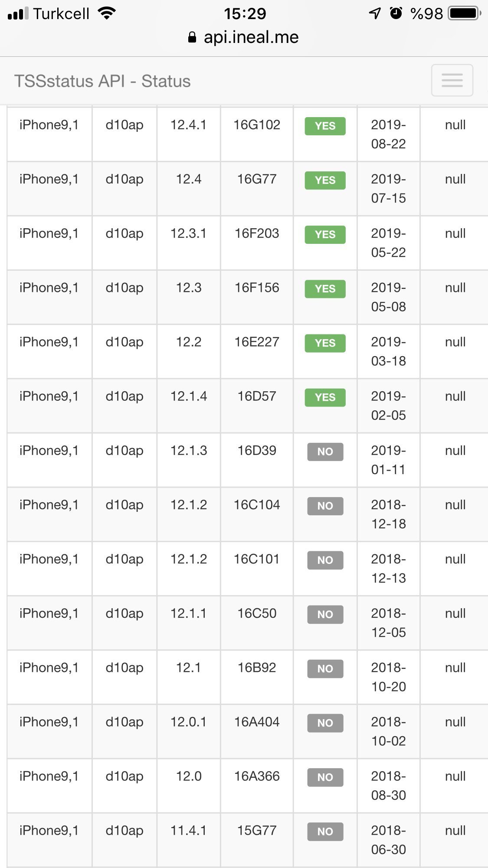488x868 pixels.
Task: Select the 2019-03-18 release date cell
Action: click(x=388, y=351)
